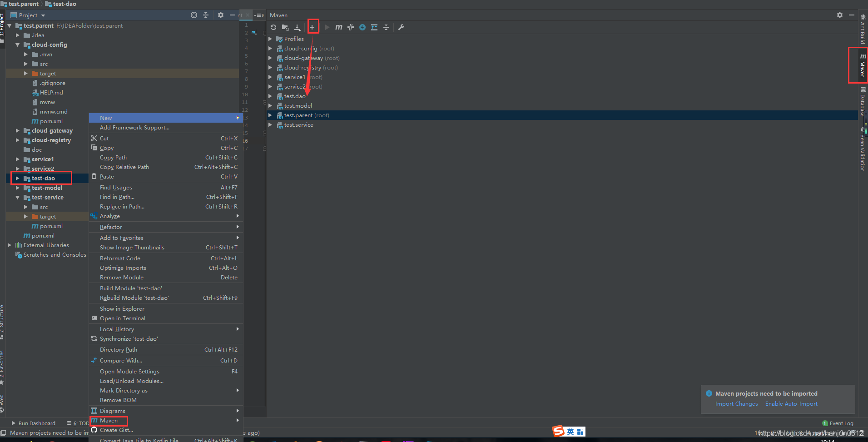Screen dimensions: 868x442
Task: Select mvnw.cmd file in Project tree
Action: coord(54,112)
